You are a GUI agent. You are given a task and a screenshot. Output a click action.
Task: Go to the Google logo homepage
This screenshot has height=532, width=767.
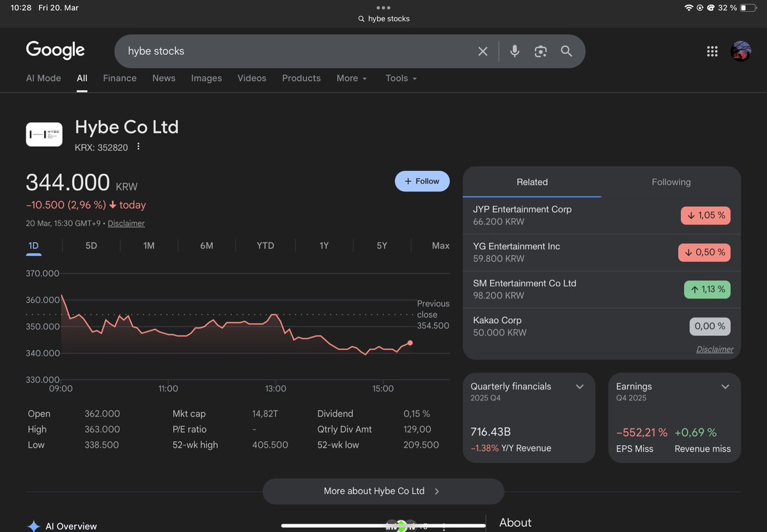point(56,50)
